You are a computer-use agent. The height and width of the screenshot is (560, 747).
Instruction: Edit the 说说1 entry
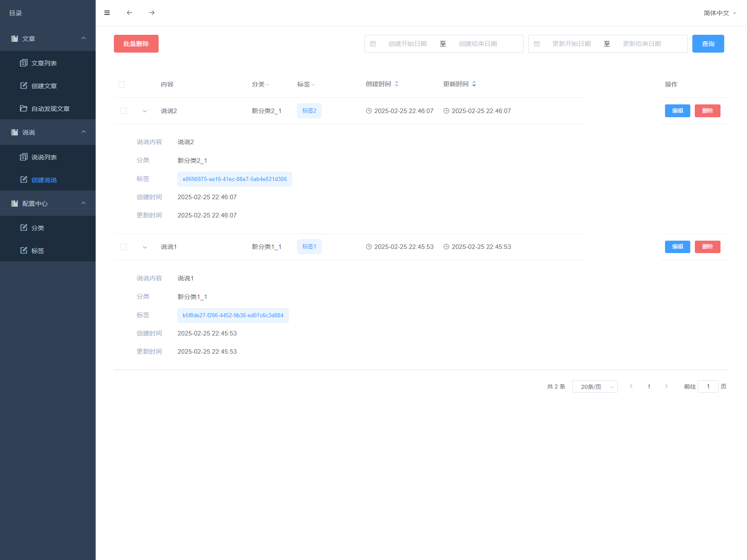677,247
